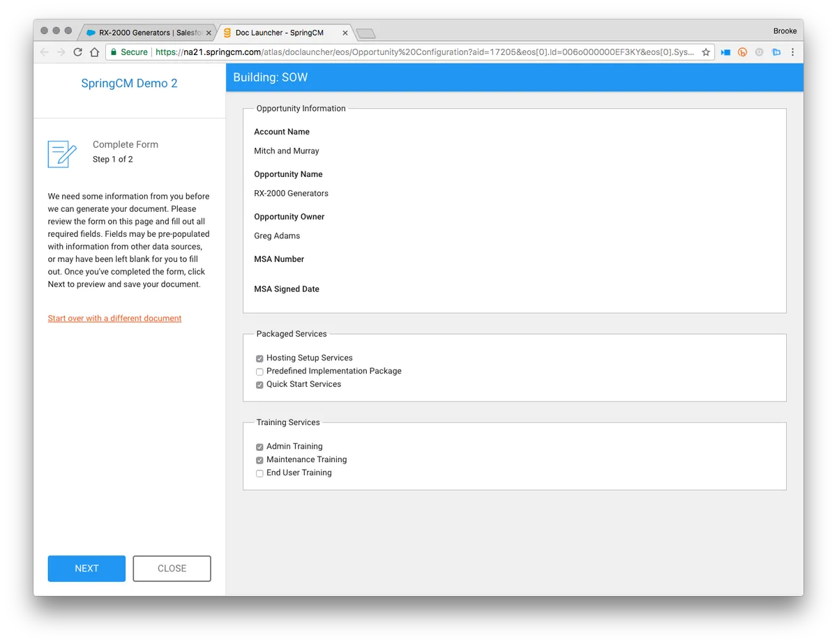
Task: Click the green window zoom button
Action: point(68,31)
